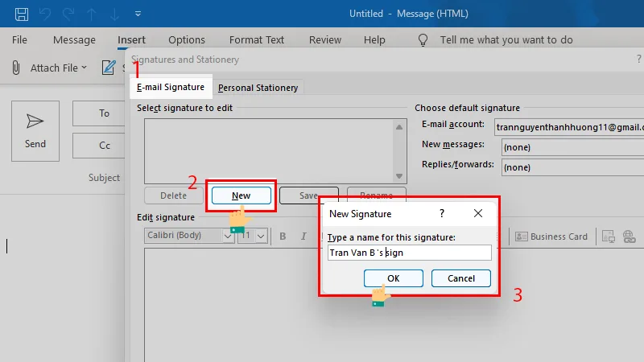Click the Bold formatting icon in signature editor

point(283,237)
